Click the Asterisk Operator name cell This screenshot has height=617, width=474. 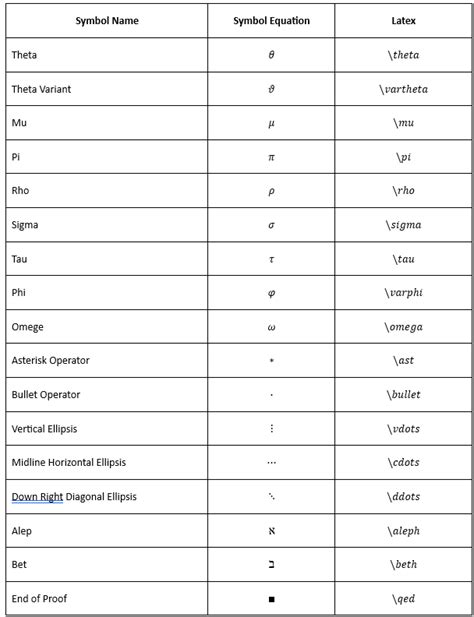click(107, 360)
